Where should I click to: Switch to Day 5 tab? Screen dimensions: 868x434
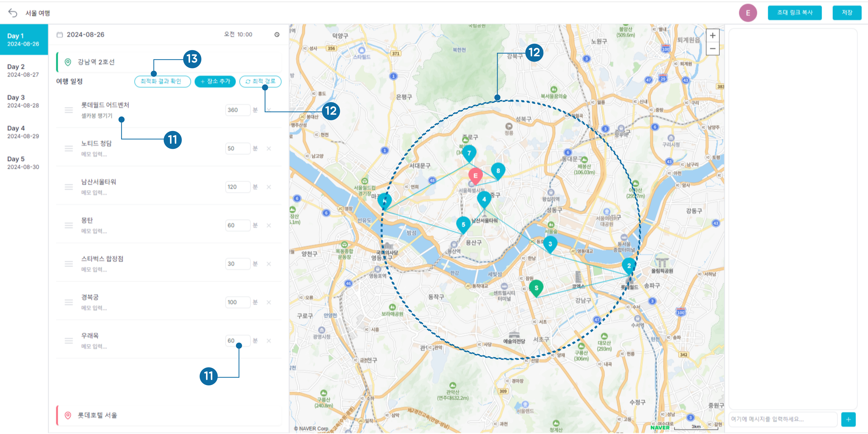point(24,163)
